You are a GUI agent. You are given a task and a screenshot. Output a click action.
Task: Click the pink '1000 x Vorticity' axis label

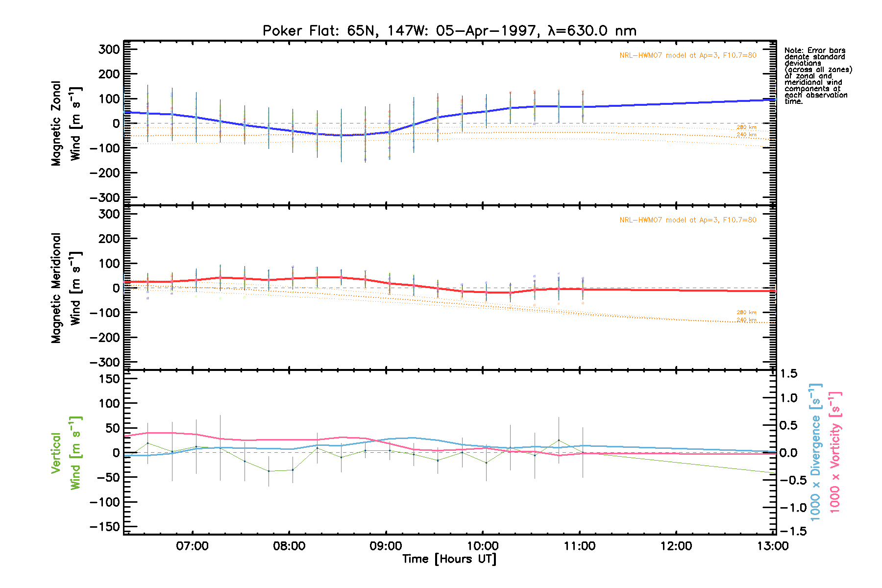(x=835, y=452)
